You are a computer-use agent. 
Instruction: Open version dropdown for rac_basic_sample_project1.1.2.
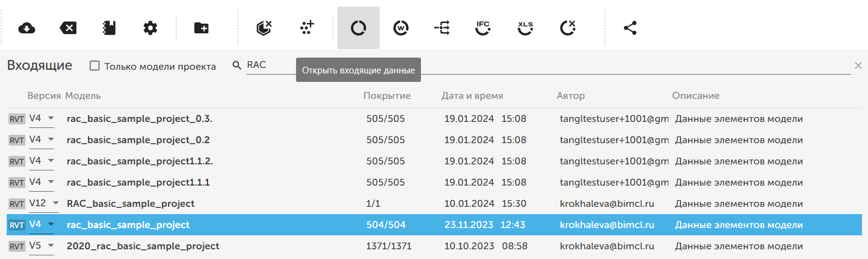tap(42, 161)
